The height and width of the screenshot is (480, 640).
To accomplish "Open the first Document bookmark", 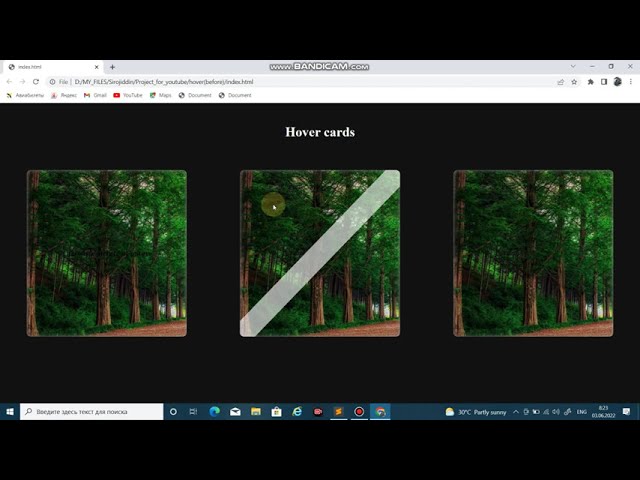I will (195, 95).
